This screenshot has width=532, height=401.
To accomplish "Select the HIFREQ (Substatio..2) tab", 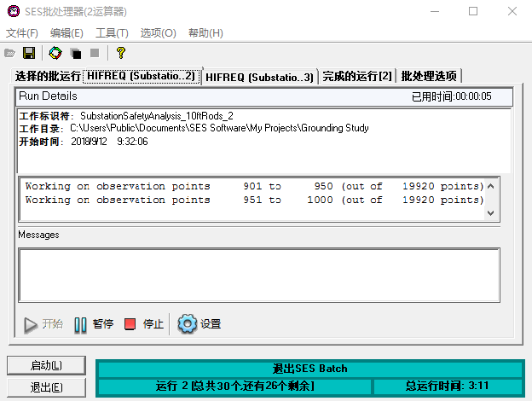I will tap(142, 75).
